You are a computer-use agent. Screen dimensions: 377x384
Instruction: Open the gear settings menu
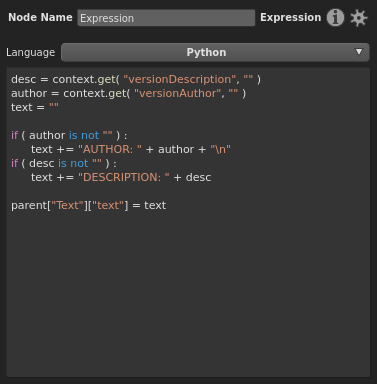(359, 18)
